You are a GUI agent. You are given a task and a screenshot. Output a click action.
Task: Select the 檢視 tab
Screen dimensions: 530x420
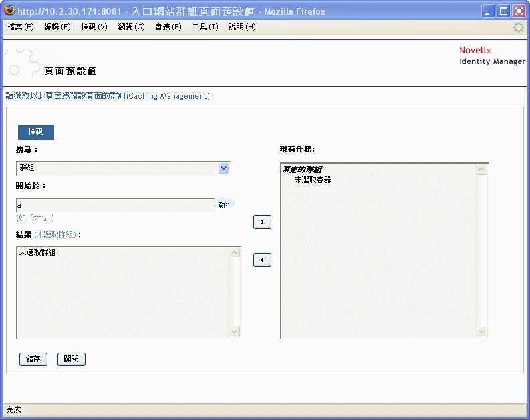(x=36, y=132)
